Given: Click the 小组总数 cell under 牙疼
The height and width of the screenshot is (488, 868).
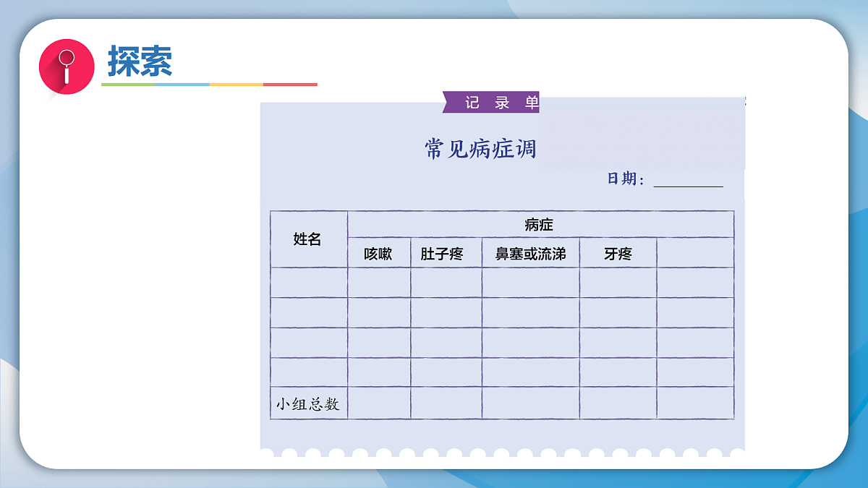Looking at the screenshot, I should point(618,403).
